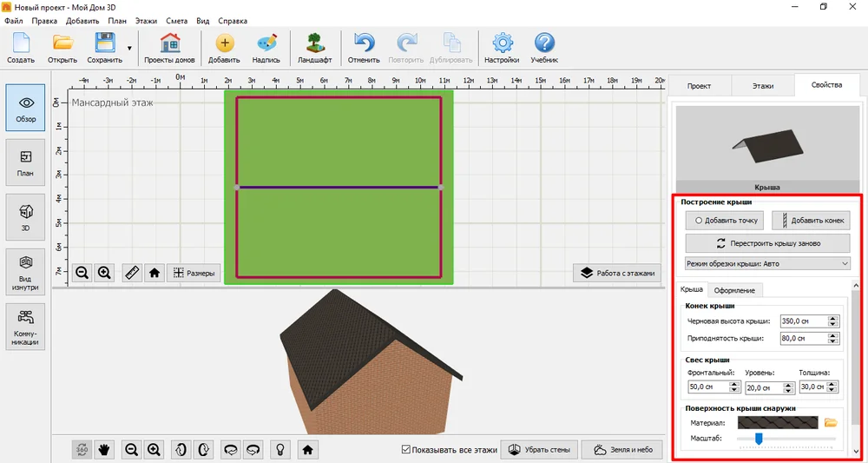This screenshot has height=463, width=868.
Task: Reset 3D view with home icon
Action: 308,449
